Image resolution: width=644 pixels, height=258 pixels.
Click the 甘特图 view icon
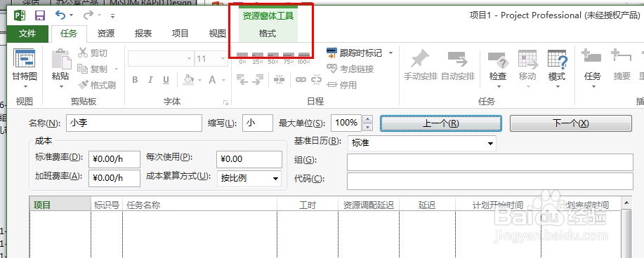click(x=25, y=59)
